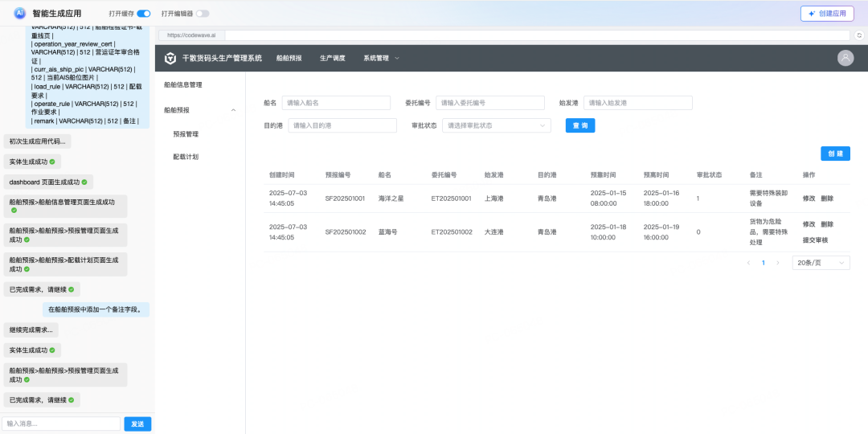Click the browser URL address bar
This screenshot has width=868, height=434.
coord(537,35)
